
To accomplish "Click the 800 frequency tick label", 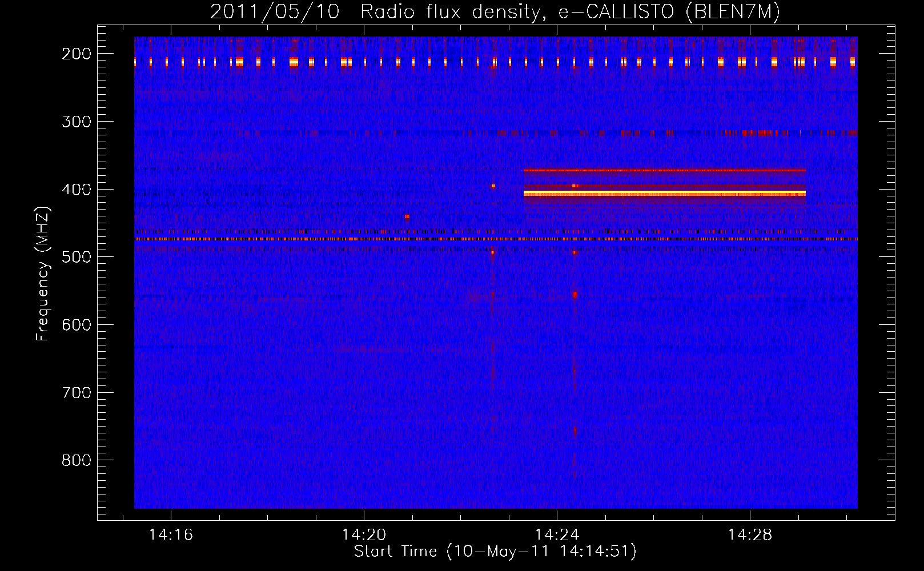I will click(77, 460).
